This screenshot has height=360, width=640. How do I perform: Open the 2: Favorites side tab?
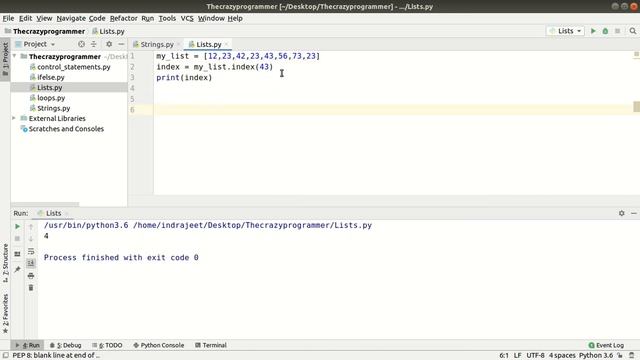coord(5,313)
